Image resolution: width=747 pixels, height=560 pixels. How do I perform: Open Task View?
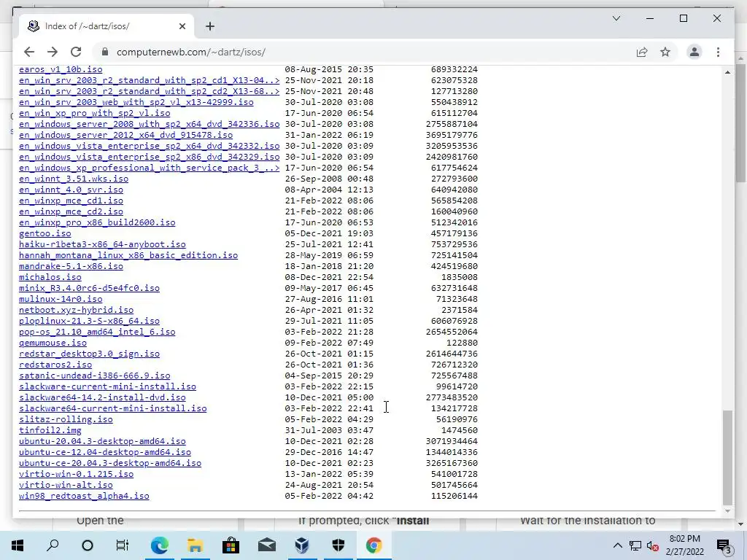tap(123, 545)
